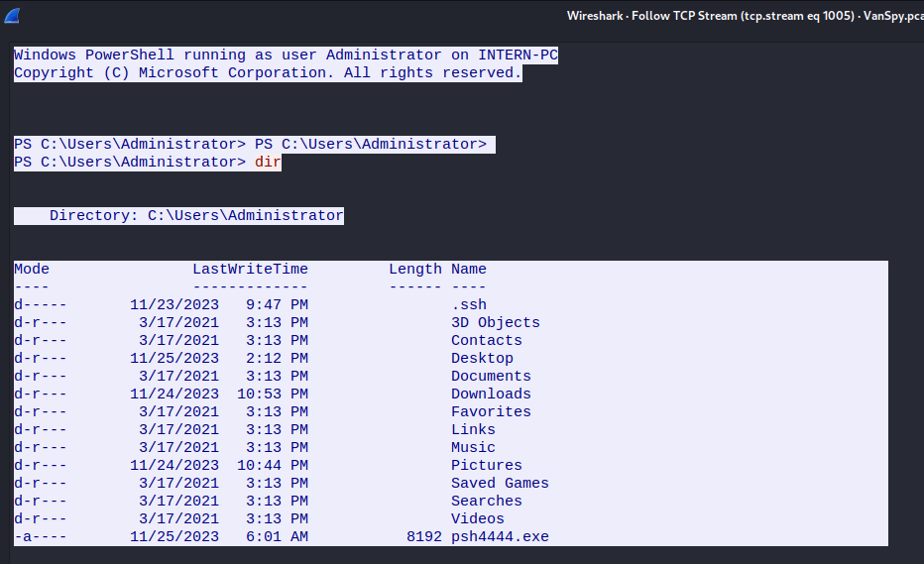Click the Favorites folder name
Viewport: 924px width, 564px height.
[492, 412]
